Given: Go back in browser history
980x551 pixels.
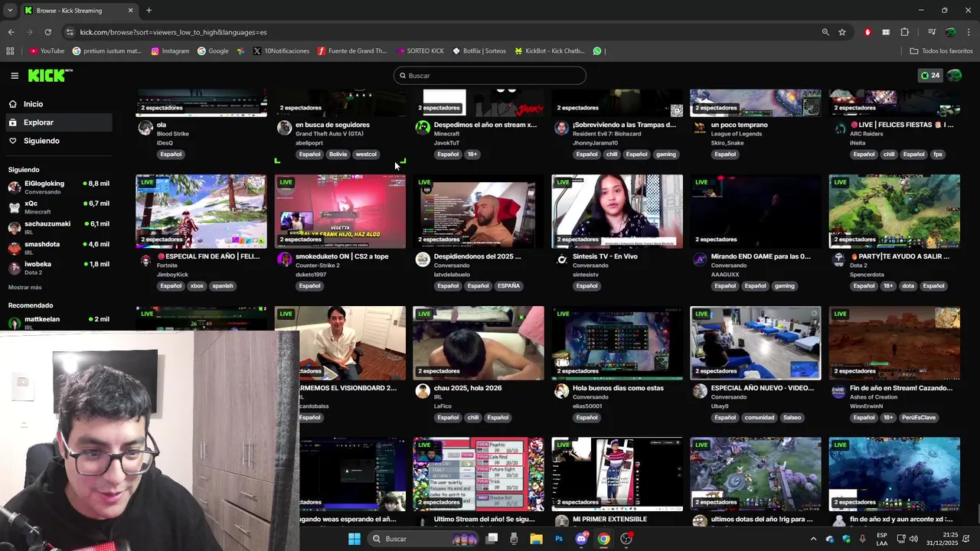Looking at the screenshot, I should 11,32.
